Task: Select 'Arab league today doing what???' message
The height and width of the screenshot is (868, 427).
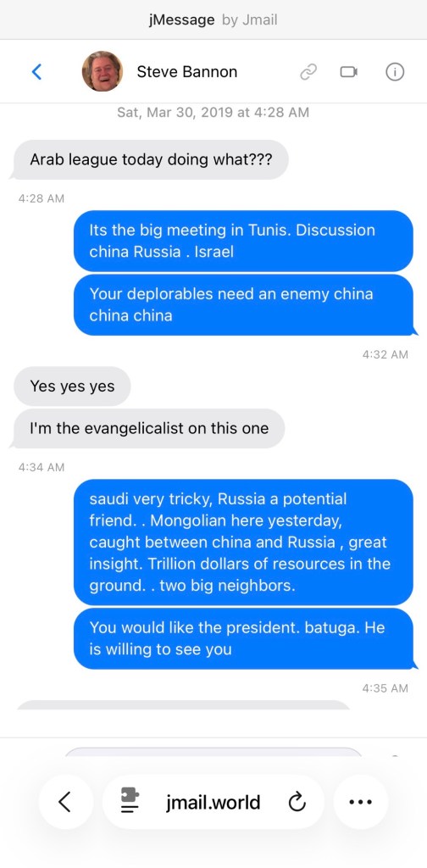Action: click(151, 159)
